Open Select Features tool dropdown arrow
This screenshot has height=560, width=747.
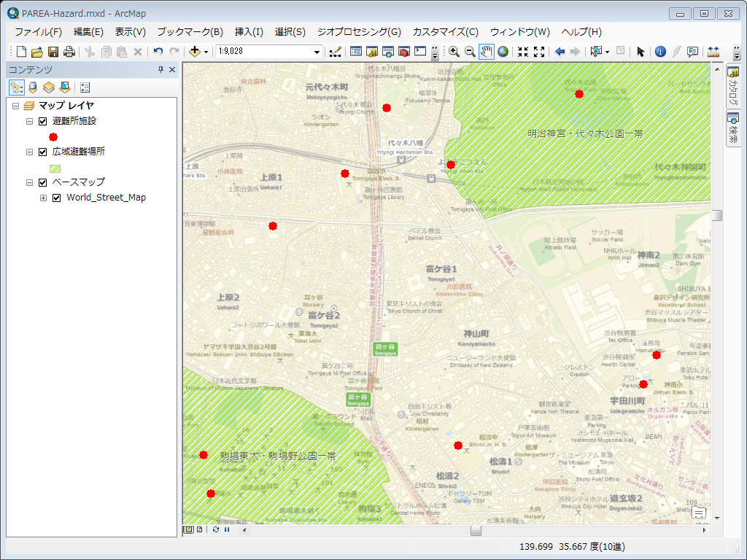[607, 52]
